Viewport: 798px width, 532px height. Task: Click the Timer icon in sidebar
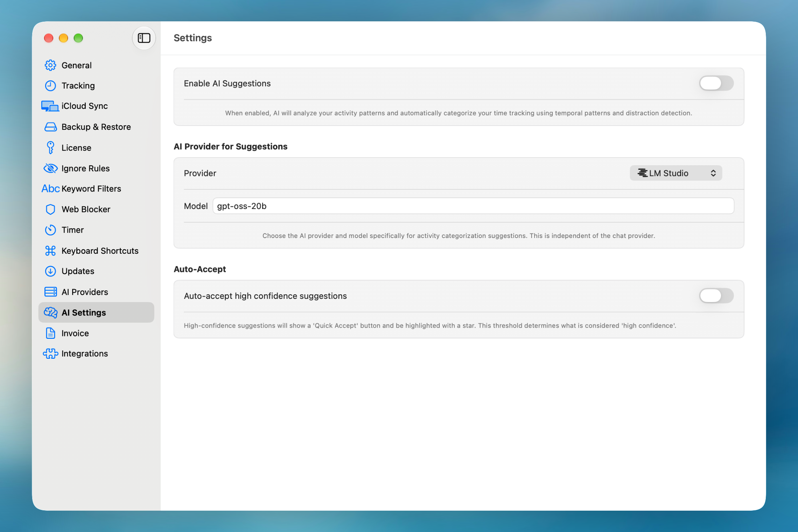(50, 230)
